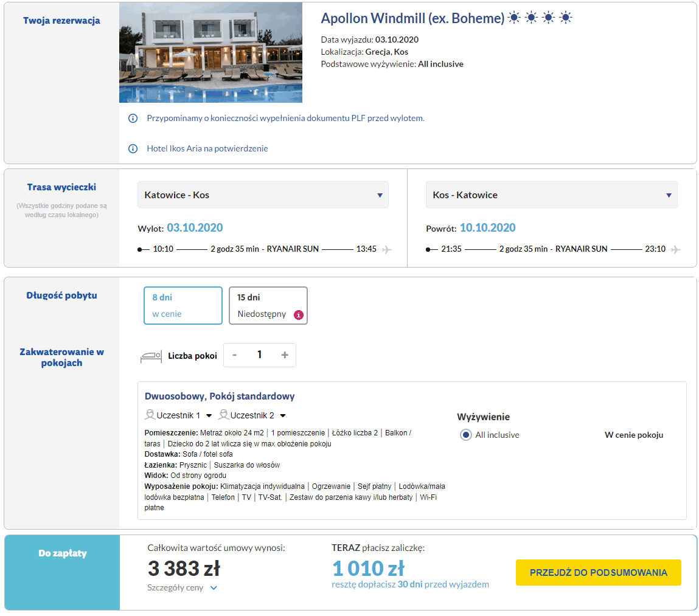Click the red info badge on 15 dni
The width and height of the screenshot is (699, 616).
point(298,314)
